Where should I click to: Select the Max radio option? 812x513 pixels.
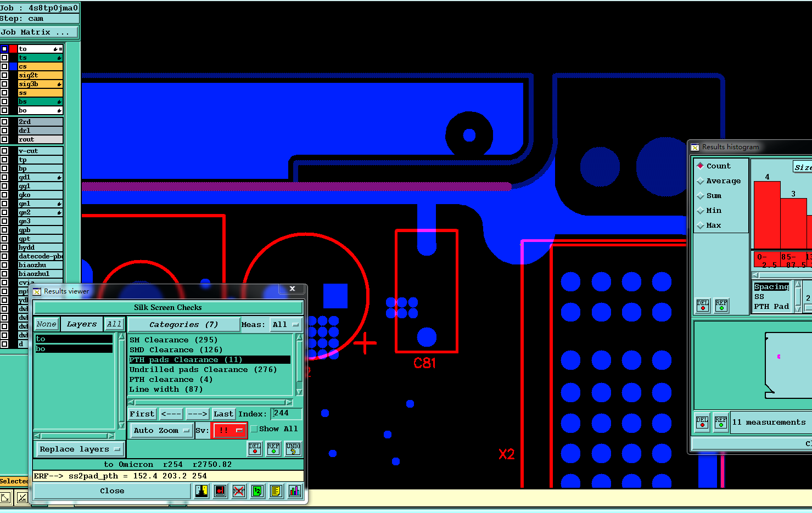pyautogui.click(x=701, y=225)
